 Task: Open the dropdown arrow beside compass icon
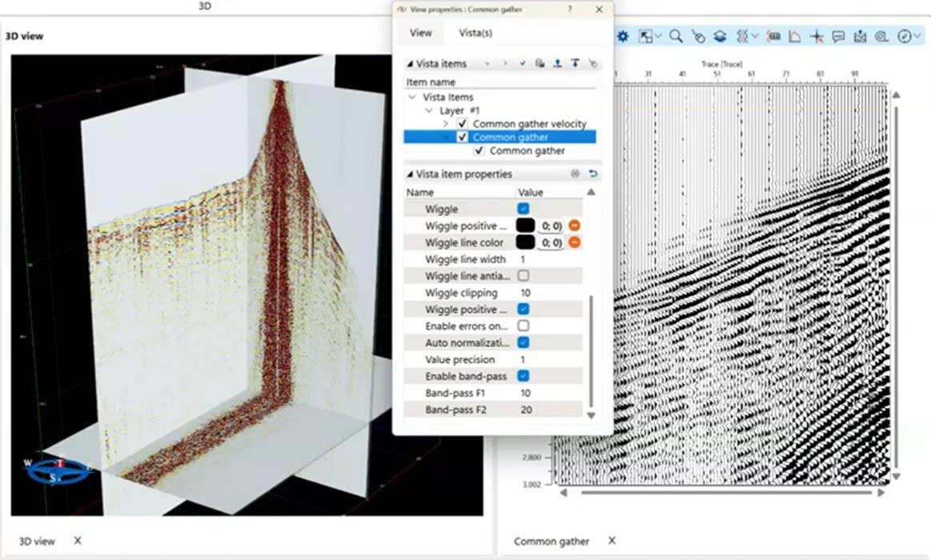point(917,37)
